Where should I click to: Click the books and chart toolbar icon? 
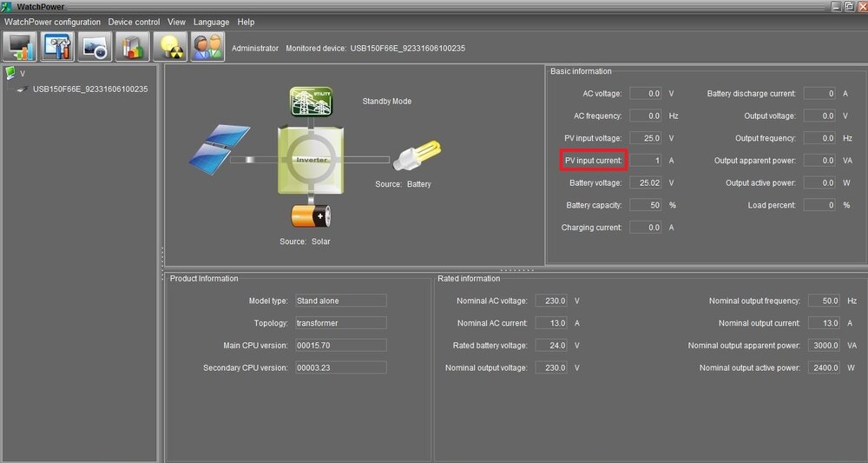(133, 47)
